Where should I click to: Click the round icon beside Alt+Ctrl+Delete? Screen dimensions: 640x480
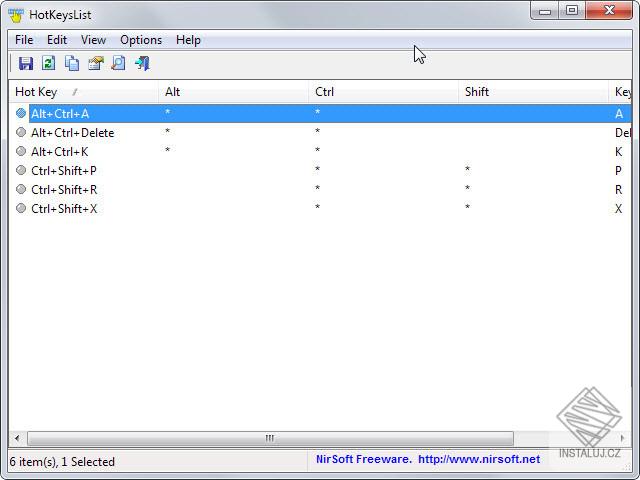(x=21, y=132)
